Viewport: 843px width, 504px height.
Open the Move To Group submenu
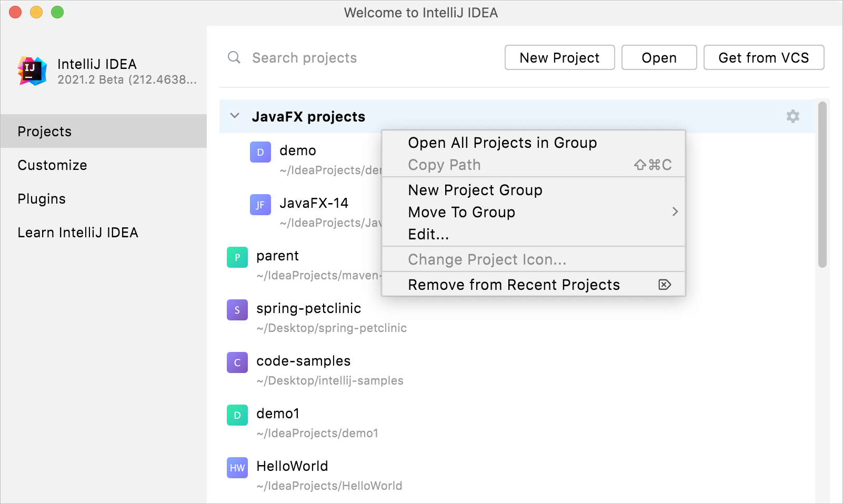click(462, 212)
